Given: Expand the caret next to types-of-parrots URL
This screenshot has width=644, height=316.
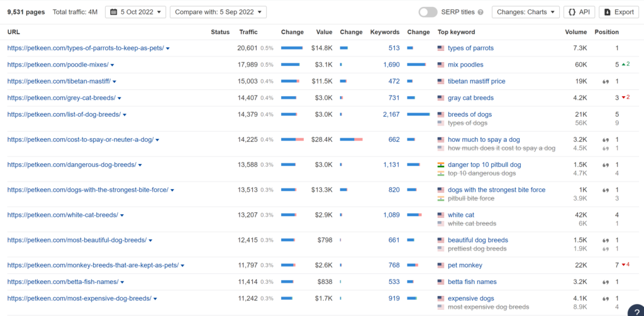Looking at the screenshot, I should pyautogui.click(x=167, y=48).
